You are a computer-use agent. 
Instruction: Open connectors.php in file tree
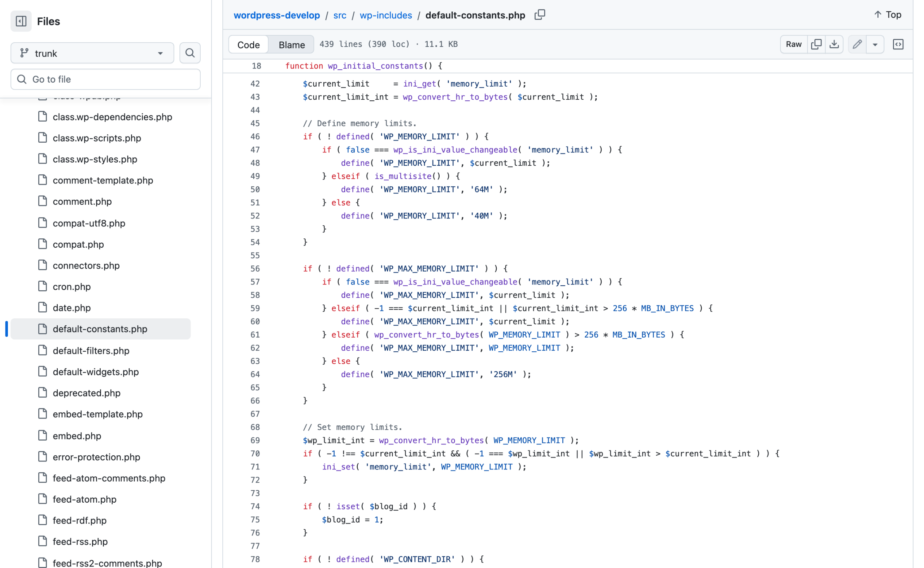click(x=101, y=265)
